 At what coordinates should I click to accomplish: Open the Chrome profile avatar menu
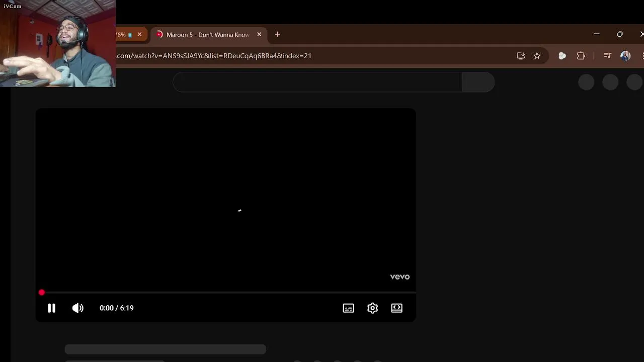625,56
